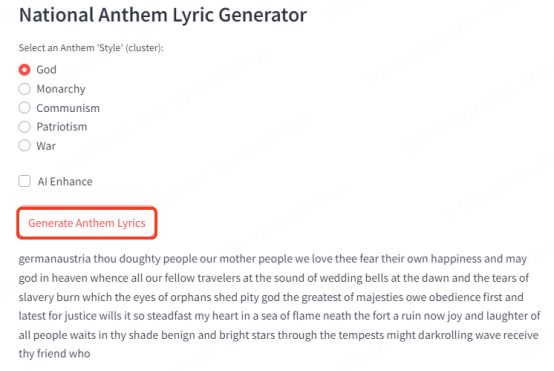
Task: Click the National Anthem Lyric Generator heading
Action: pos(163,15)
